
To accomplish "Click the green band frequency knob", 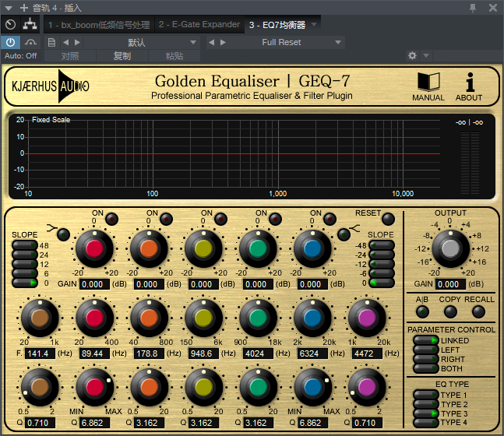I will tap(258, 318).
